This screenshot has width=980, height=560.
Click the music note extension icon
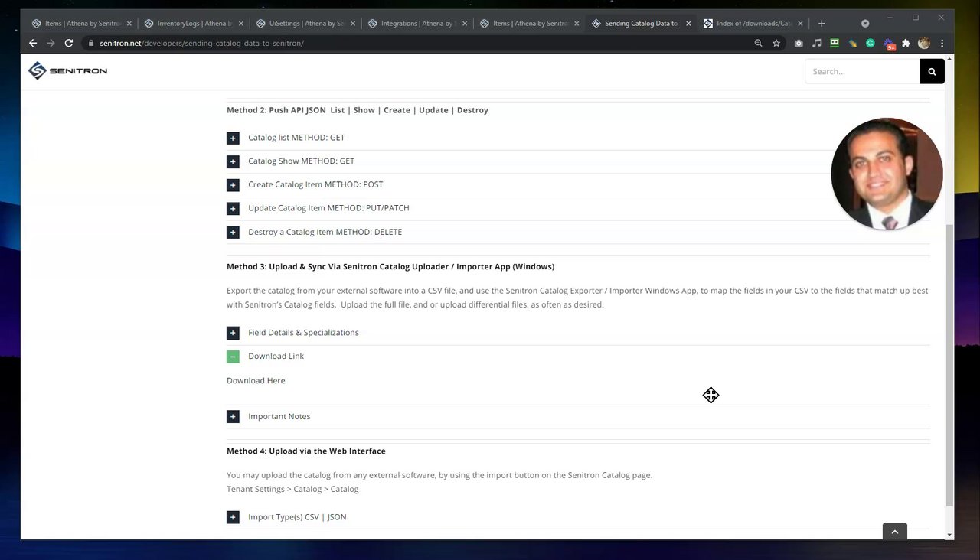pos(817,44)
